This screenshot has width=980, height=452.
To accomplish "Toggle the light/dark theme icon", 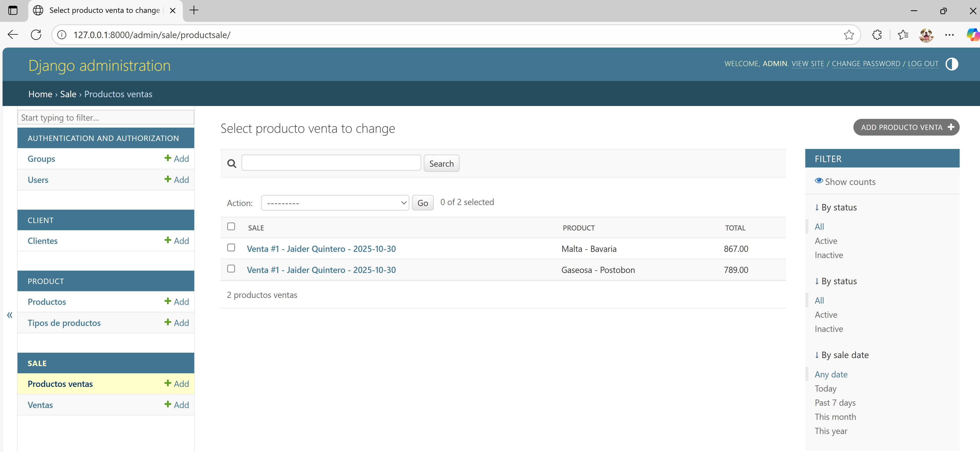I will click(951, 64).
